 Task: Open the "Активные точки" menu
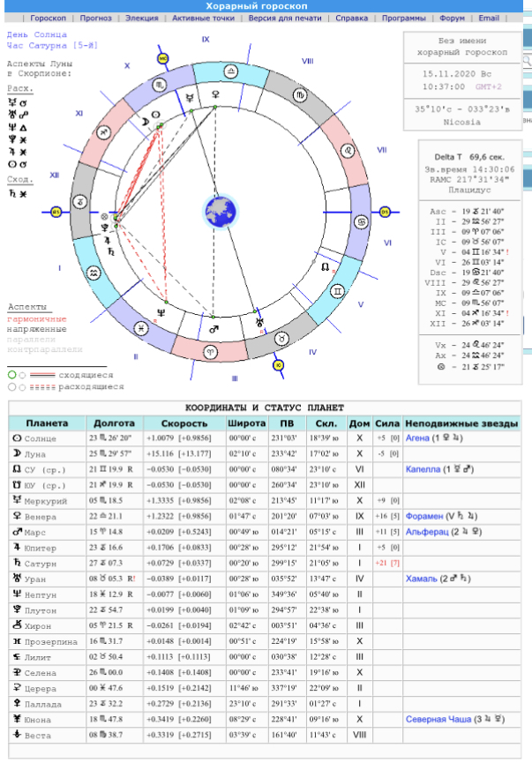[203, 18]
